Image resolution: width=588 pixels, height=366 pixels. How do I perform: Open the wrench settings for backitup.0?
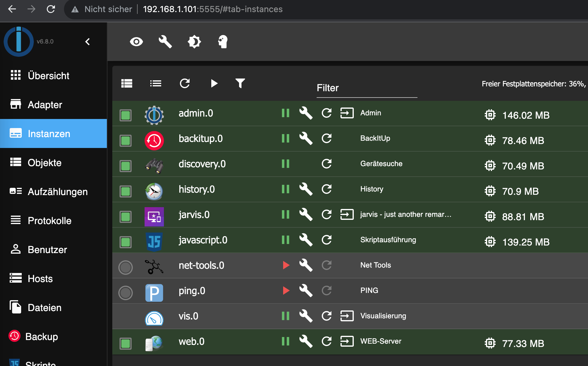pyautogui.click(x=305, y=139)
